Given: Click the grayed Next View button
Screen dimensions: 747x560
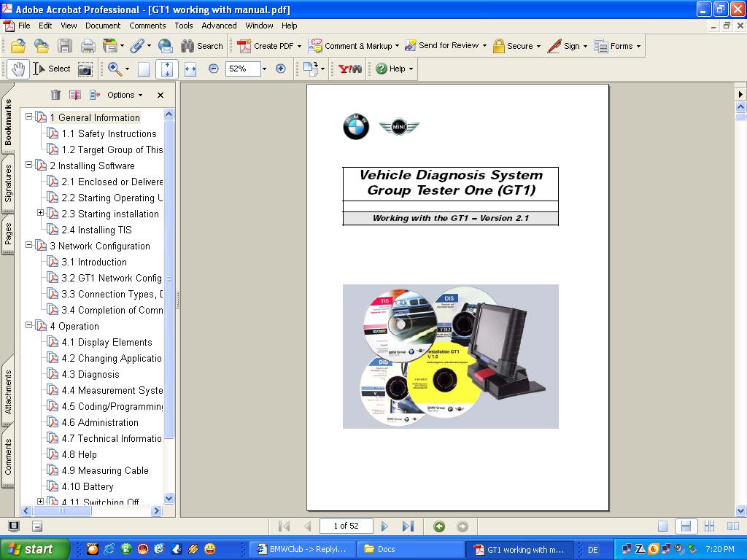Looking at the screenshot, I should pyautogui.click(x=462, y=526).
